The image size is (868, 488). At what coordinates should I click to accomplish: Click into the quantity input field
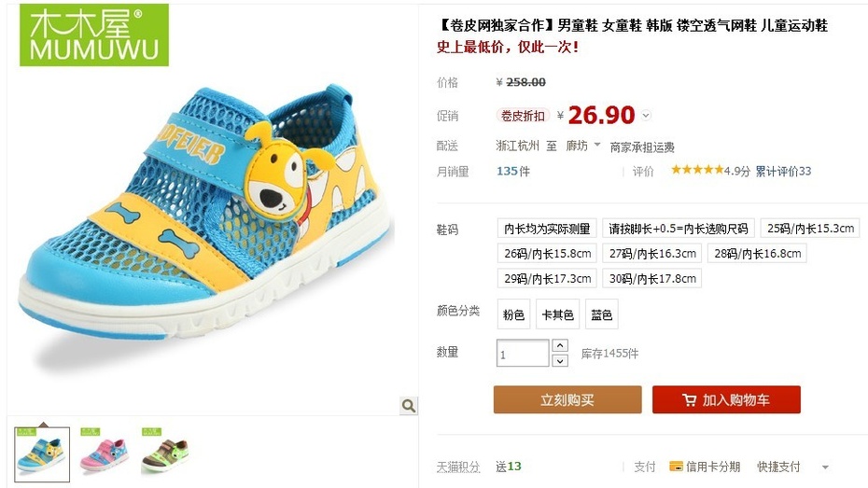pyautogui.click(x=523, y=353)
